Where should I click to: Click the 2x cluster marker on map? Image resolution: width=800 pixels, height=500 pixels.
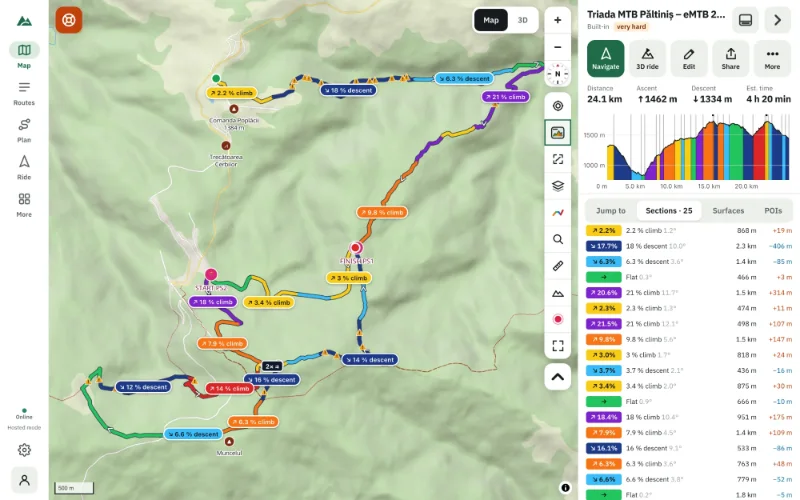click(x=271, y=366)
